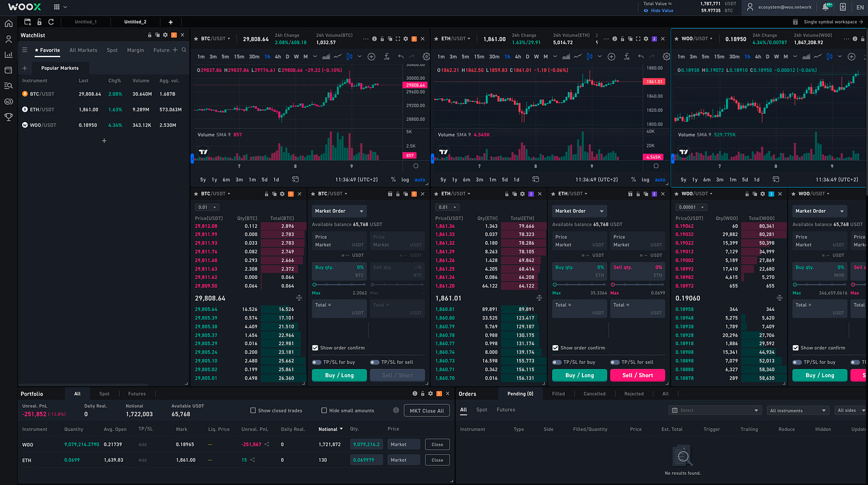Screen dimensions: 868x485
Task: Click the download app icon in the top bar
Action: coord(843,7)
